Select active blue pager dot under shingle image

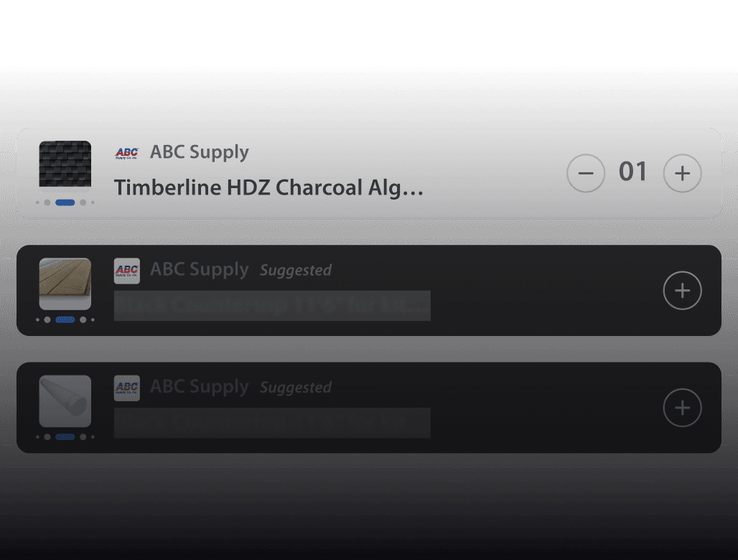coord(65,202)
